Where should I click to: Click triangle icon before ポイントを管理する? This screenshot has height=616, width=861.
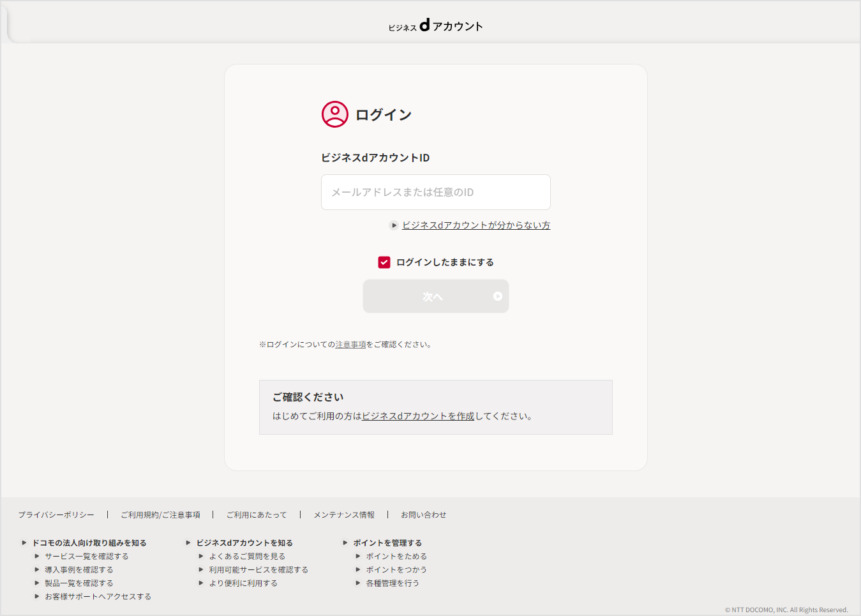click(345, 543)
